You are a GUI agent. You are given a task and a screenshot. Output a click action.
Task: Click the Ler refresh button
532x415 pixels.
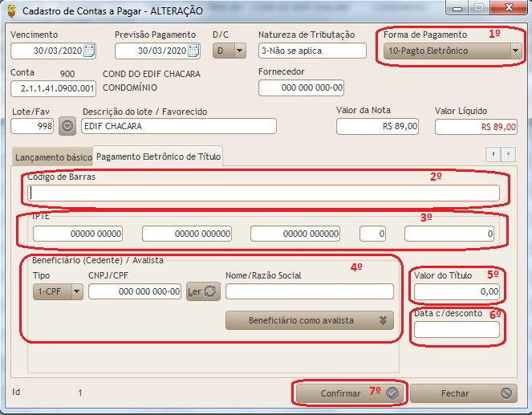coord(202,291)
